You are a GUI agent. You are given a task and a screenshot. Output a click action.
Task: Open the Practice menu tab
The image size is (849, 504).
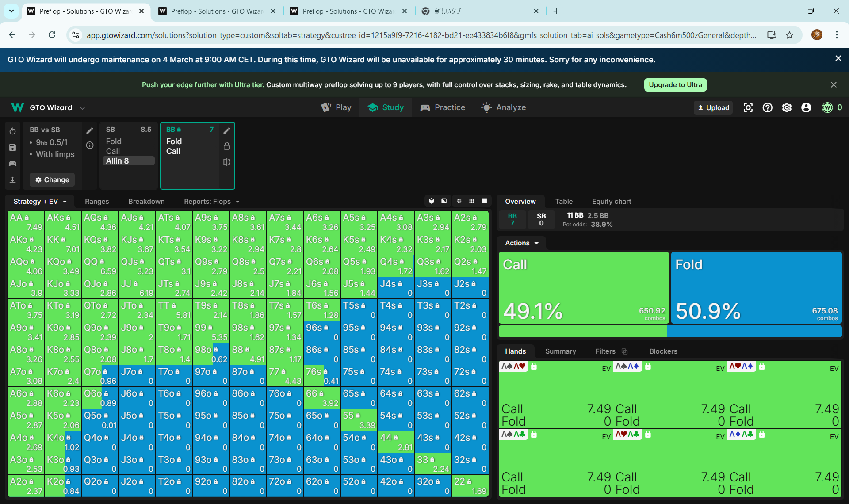coord(443,107)
